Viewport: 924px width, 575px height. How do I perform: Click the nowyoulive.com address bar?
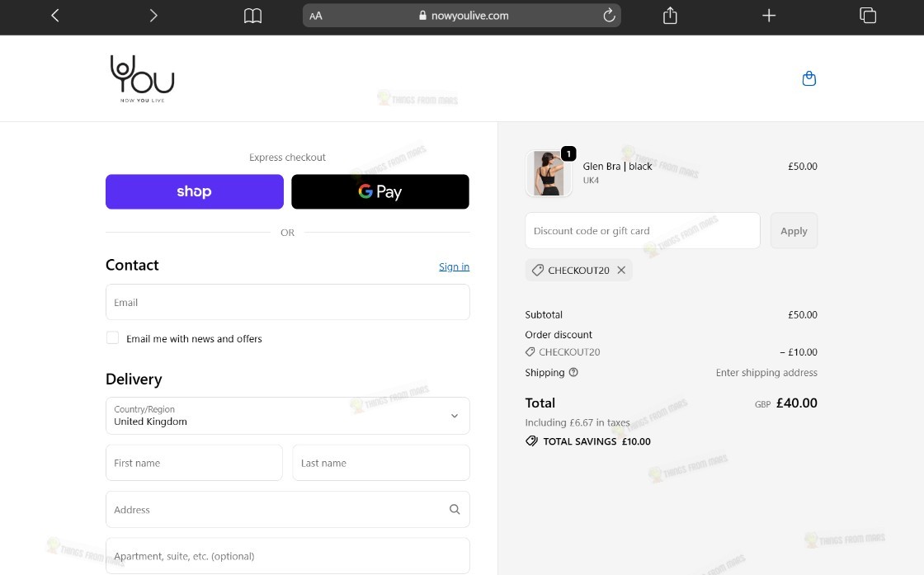(462, 16)
